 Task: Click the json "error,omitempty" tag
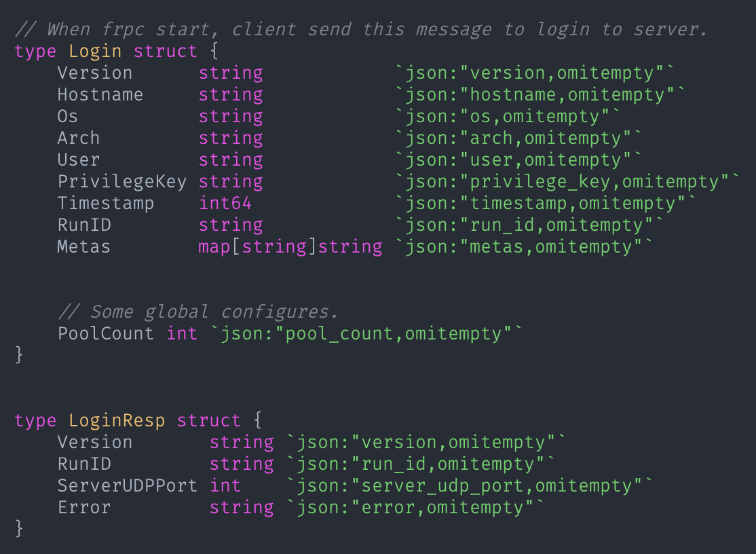click(x=416, y=507)
